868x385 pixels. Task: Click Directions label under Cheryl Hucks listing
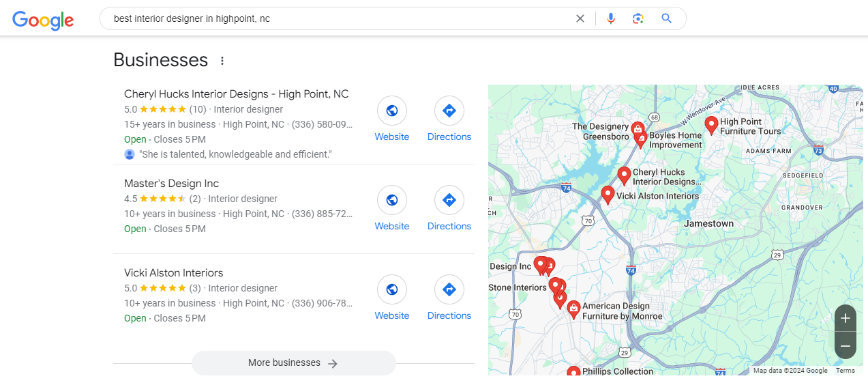[449, 137]
